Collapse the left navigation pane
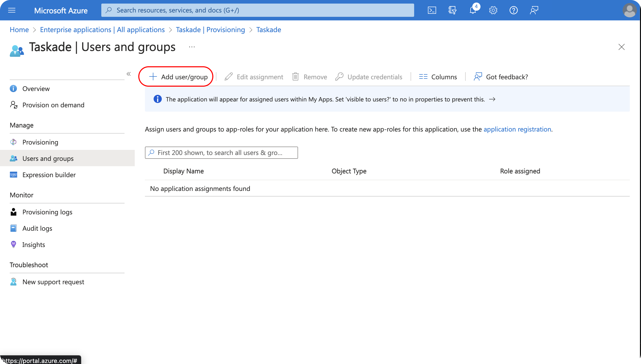Viewport: 641px width, 364px height. tap(129, 74)
